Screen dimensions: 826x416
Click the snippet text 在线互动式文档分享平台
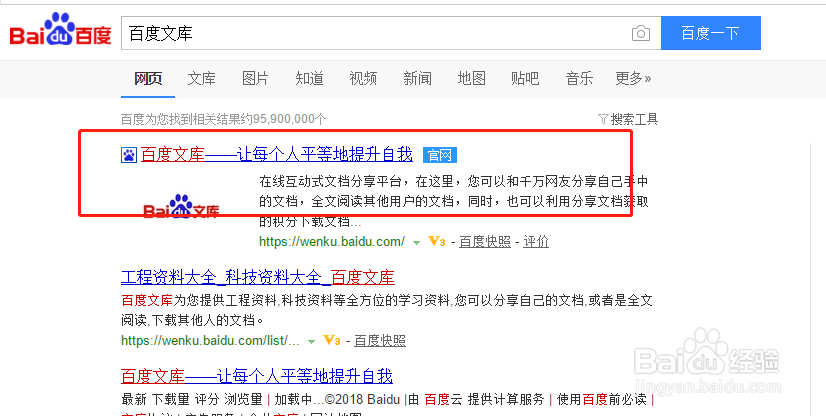coord(329,182)
